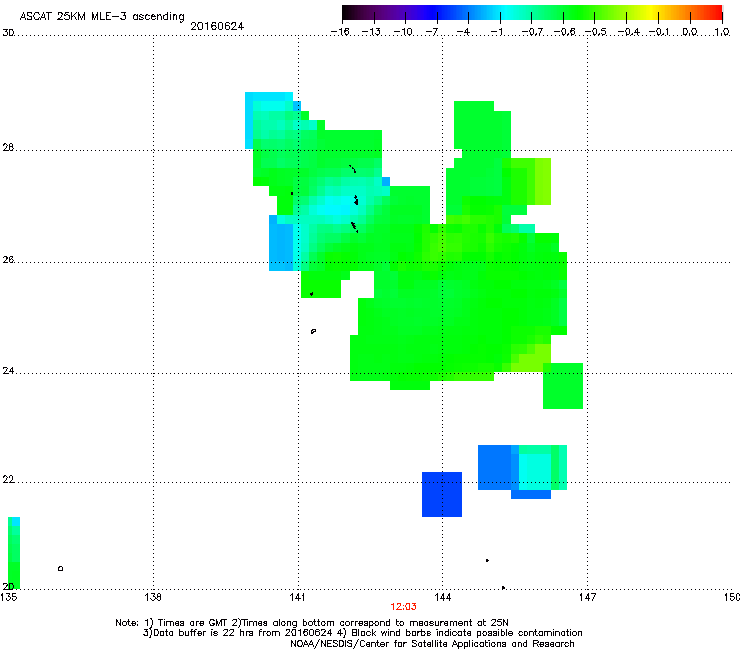The height and width of the screenshot is (650, 740).
Task: Click the colorbar label -4
Action: pyautogui.click(x=463, y=32)
